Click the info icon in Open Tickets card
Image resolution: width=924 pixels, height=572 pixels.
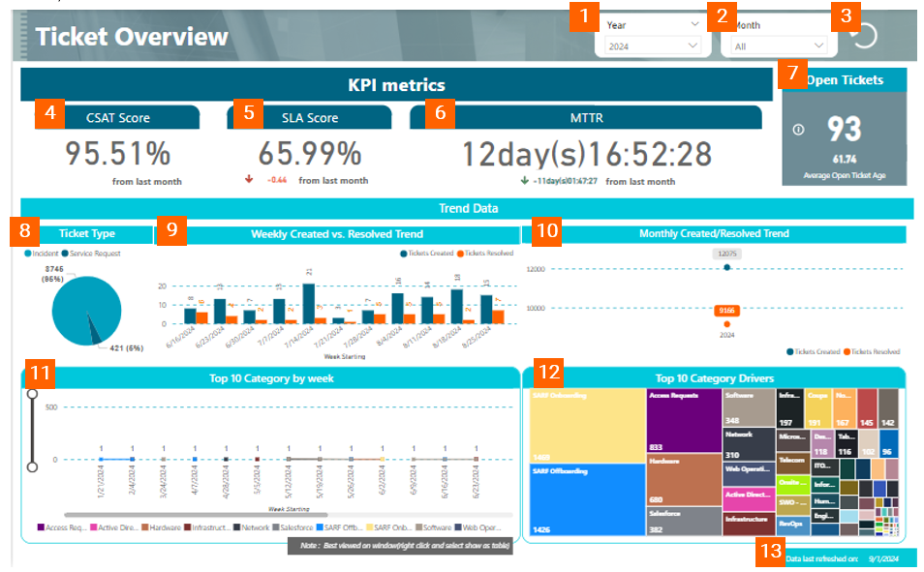click(x=798, y=129)
